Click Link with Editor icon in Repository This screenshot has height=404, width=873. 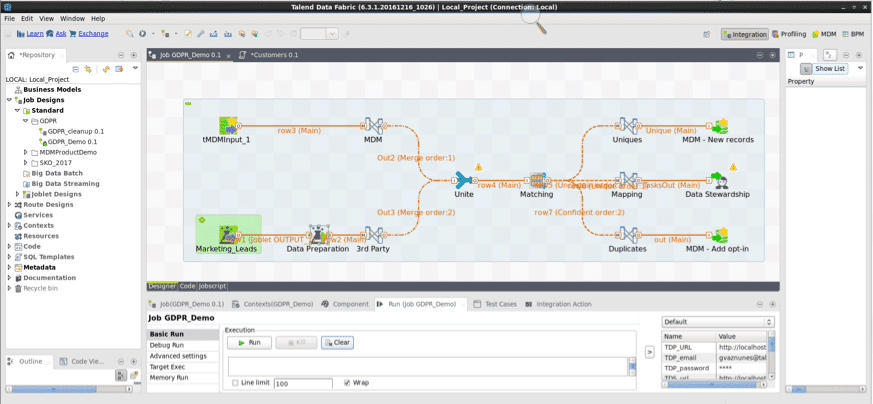point(87,69)
